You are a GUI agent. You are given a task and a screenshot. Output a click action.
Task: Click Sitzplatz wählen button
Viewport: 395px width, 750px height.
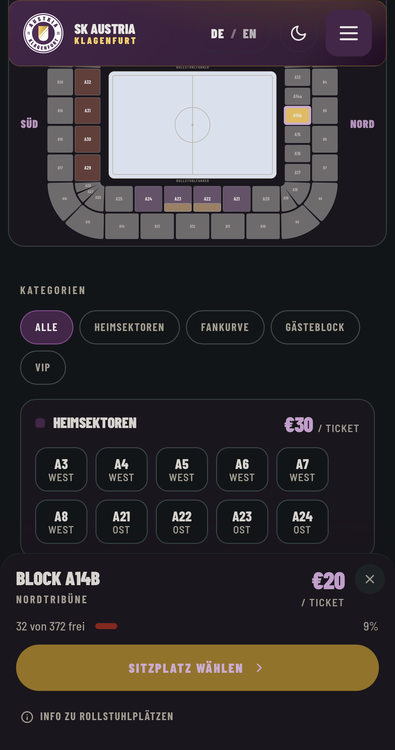point(198,668)
